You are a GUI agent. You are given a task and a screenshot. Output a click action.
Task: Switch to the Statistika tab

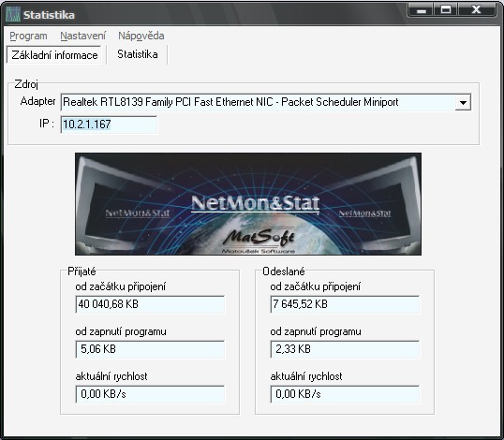(x=138, y=54)
